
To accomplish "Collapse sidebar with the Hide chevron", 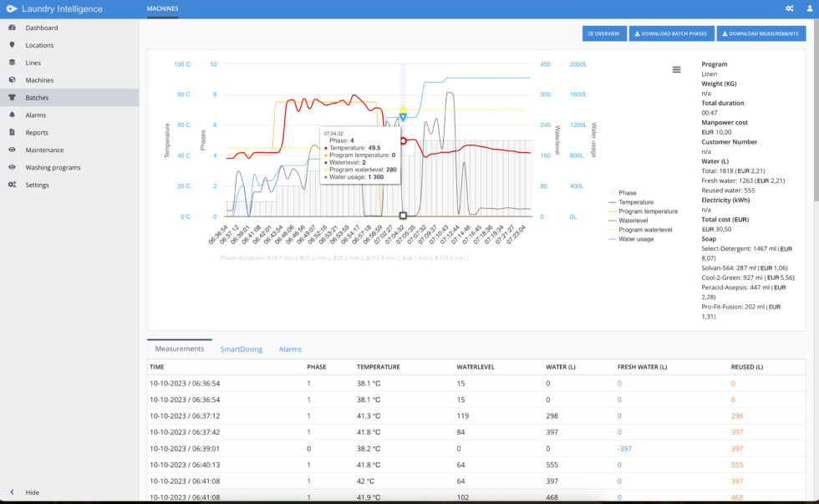I will tap(12, 492).
